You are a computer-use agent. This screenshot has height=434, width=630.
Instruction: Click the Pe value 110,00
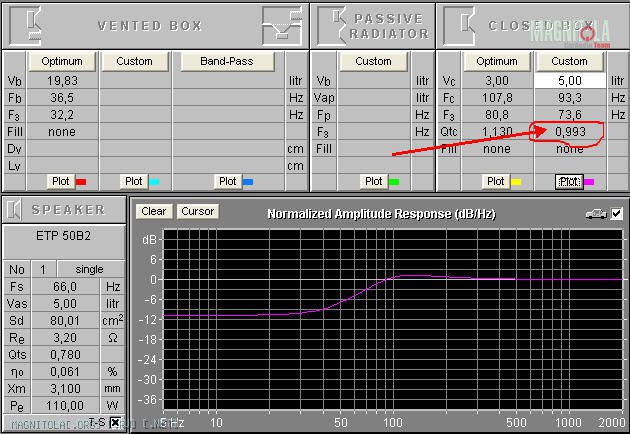[x=65, y=406]
